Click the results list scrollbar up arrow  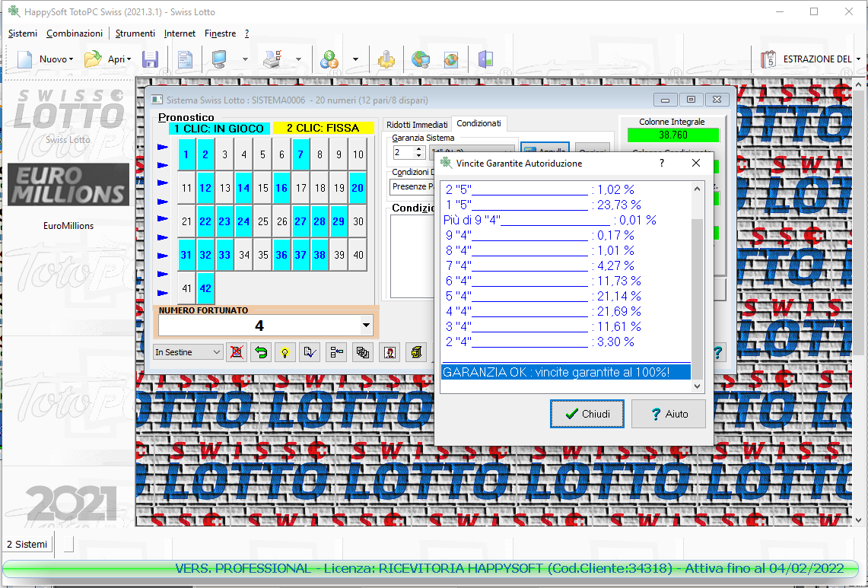pos(697,189)
